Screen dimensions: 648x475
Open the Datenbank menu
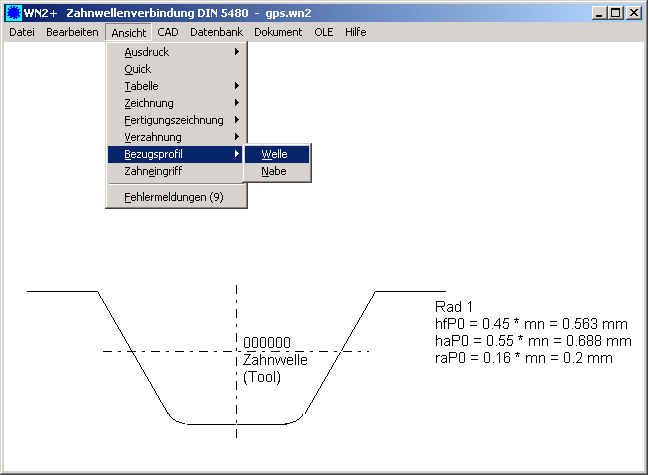(215, 32)
